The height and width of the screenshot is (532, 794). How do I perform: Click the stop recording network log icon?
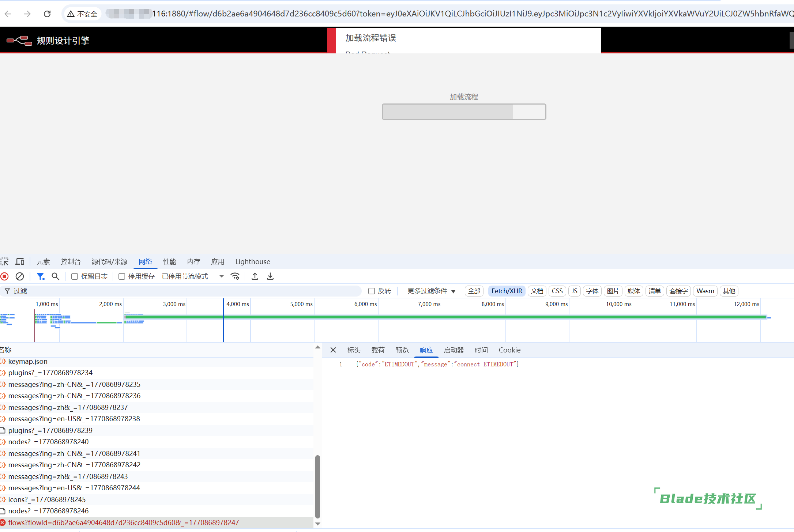coord(5,276)
